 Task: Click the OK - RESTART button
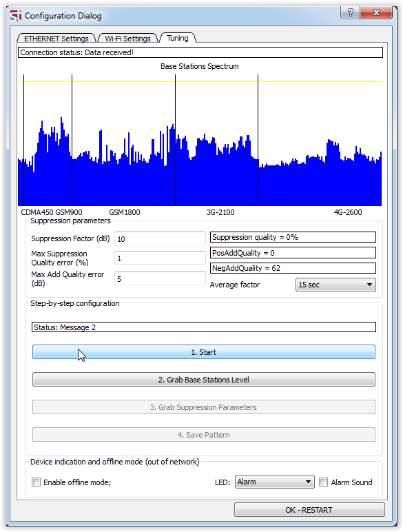309,510
